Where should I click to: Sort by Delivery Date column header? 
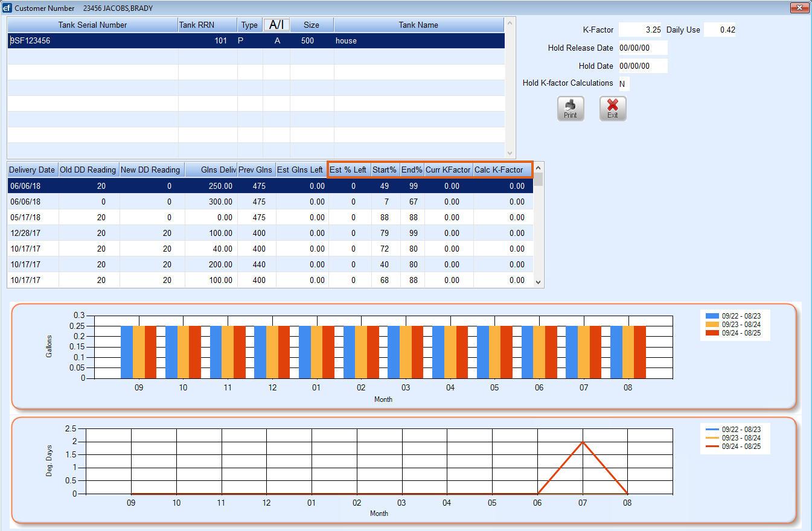(33, 170)
